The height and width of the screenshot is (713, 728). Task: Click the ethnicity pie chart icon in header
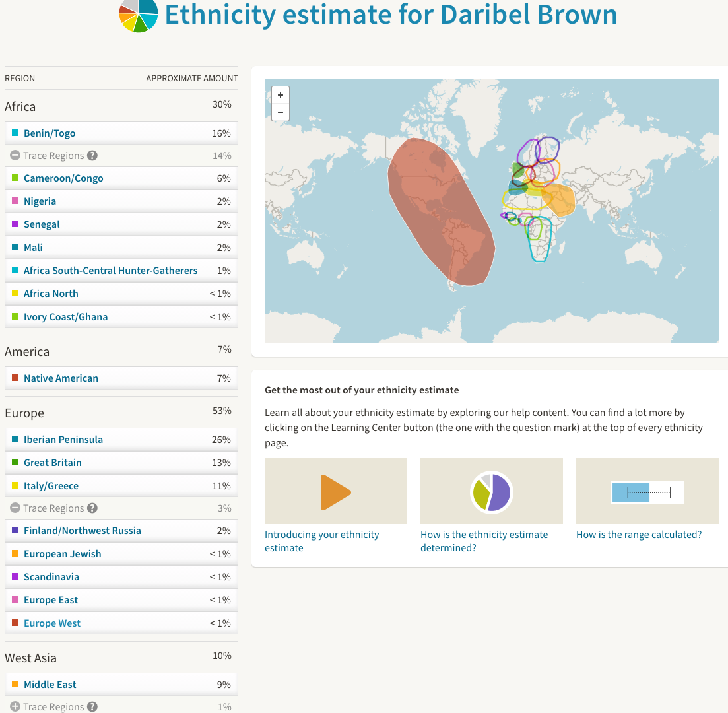(138, 13)
